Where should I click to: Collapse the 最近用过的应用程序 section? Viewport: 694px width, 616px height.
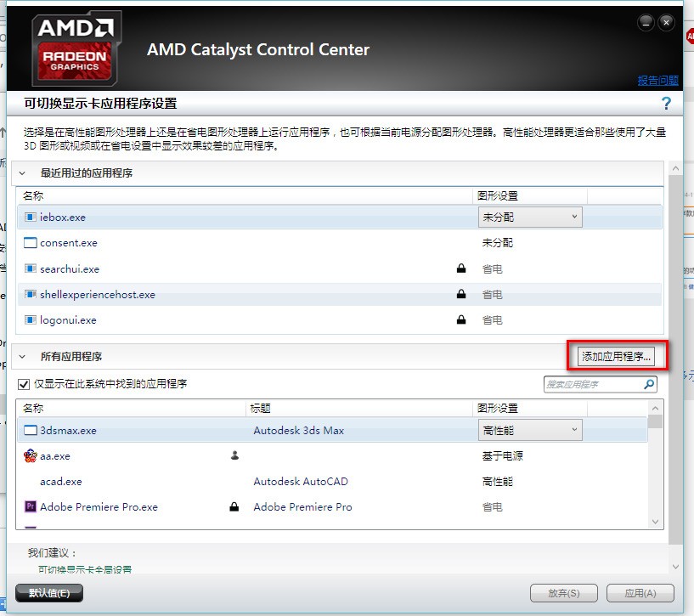(22, 173)
